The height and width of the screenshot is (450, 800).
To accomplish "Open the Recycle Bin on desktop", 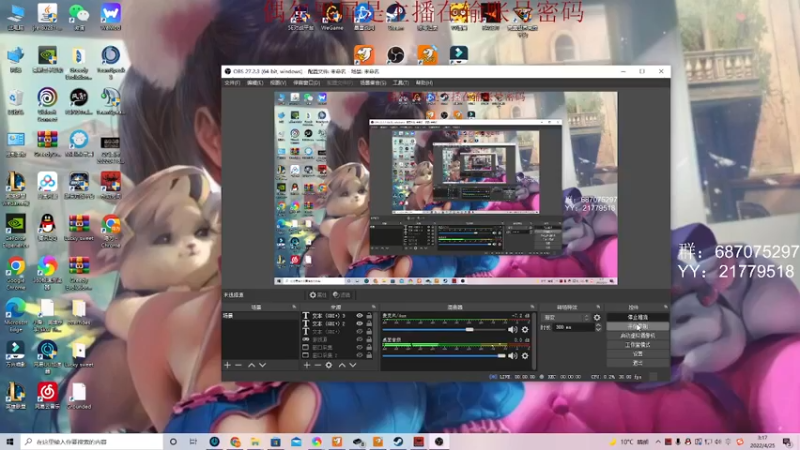I will tap(15, 102).
